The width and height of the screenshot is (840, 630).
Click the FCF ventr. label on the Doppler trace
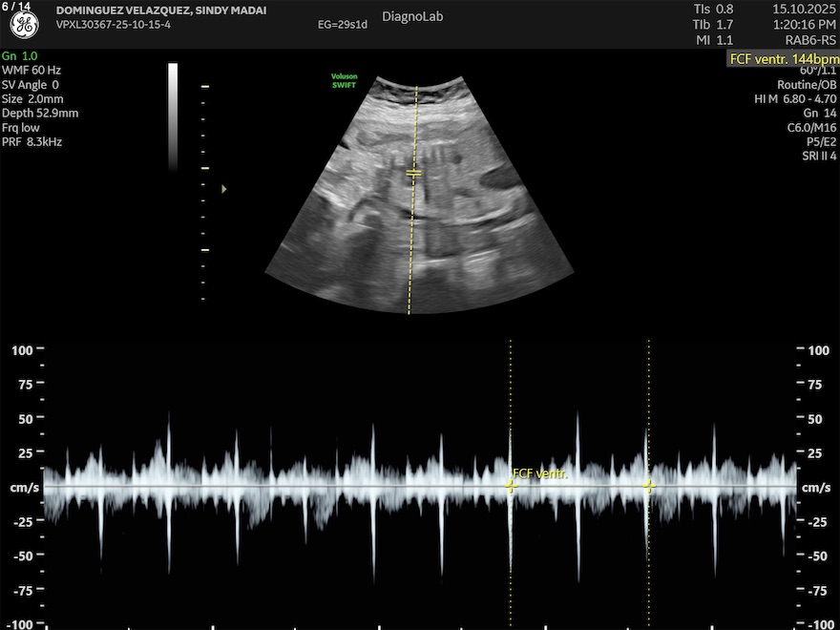540,473
